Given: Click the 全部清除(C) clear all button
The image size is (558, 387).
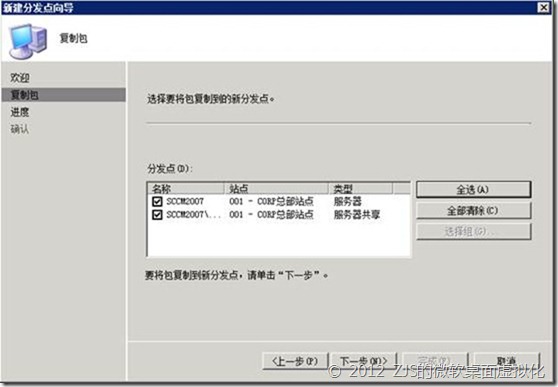Looking at the screenshot, I should (473, 210).
